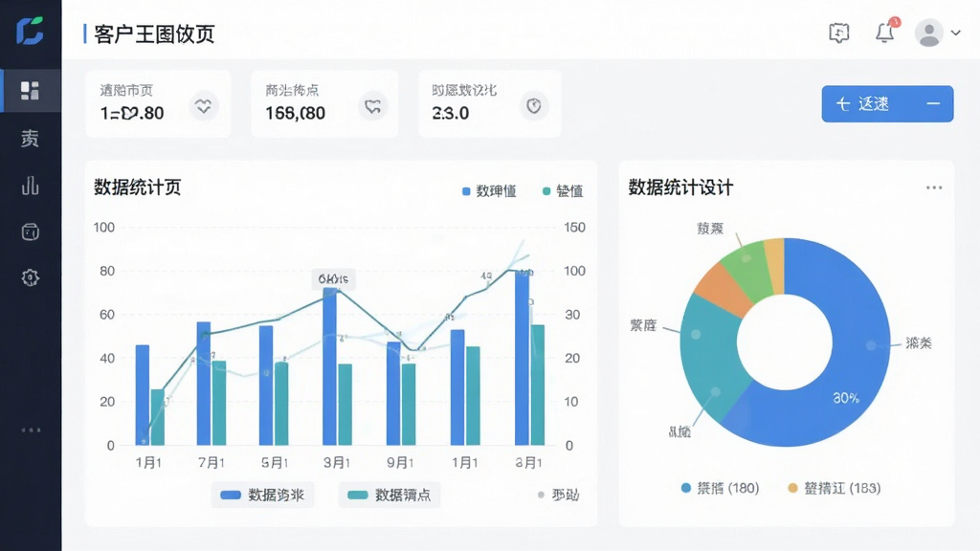Open the message/feedback icon in header

tap(838, 33)
